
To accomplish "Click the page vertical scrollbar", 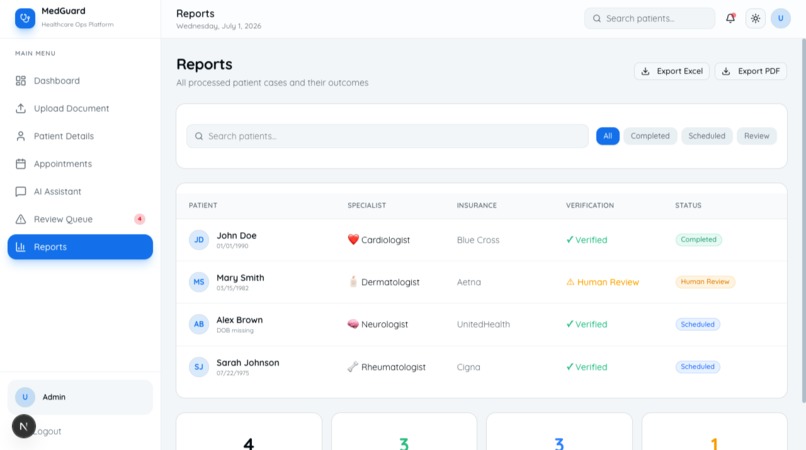I will click(803, 221).
